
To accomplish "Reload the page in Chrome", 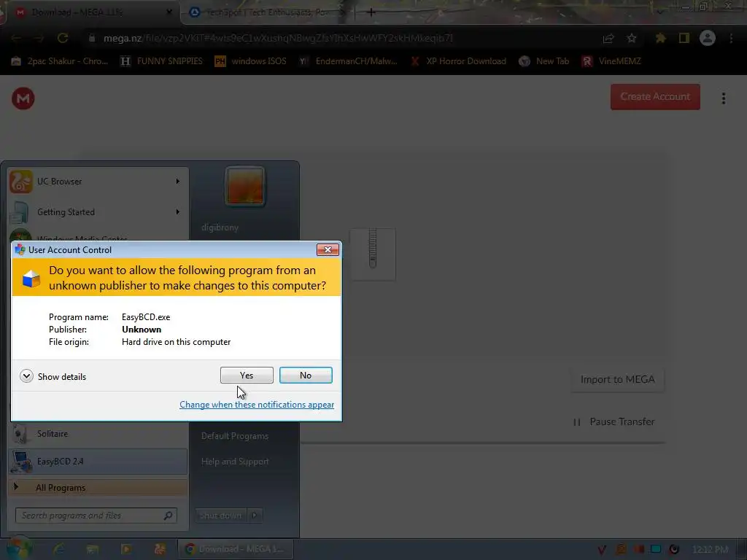I will tap(63, 38).
